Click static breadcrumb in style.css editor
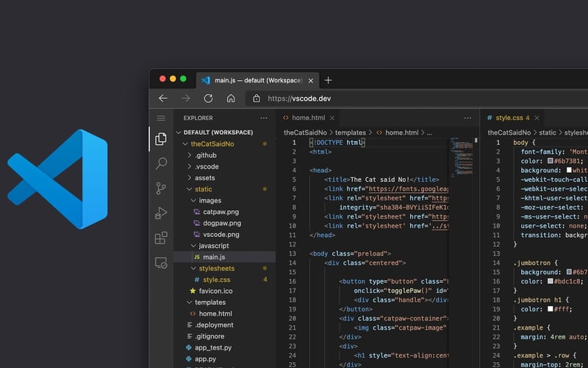The width and height of the screenshot is (588, 368). (548, 132)
